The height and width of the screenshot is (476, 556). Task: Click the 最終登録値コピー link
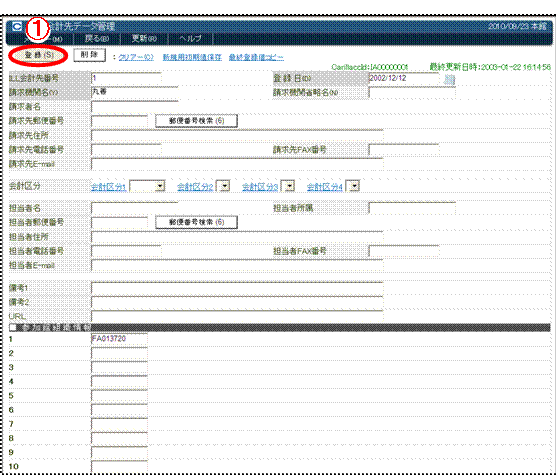pos(256,57)
